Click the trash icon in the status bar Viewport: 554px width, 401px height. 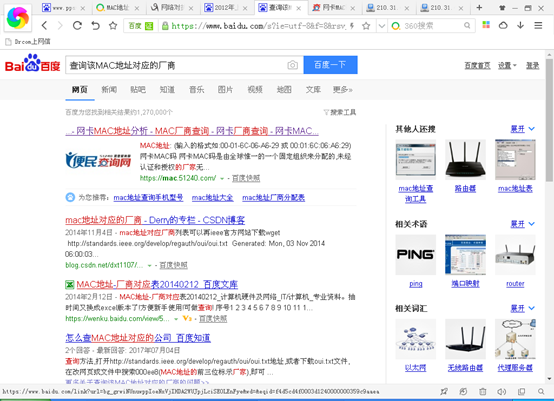[483, 391]
